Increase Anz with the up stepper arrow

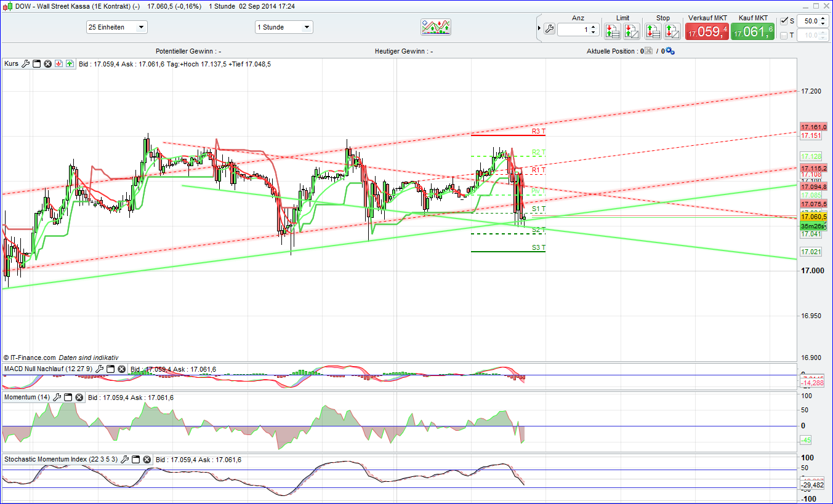click(593, 25)
